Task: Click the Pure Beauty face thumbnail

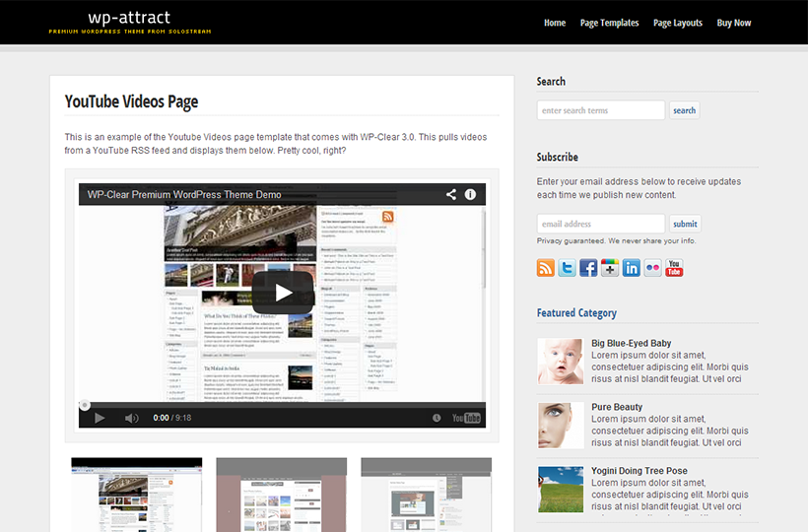Action: [561, 426]
